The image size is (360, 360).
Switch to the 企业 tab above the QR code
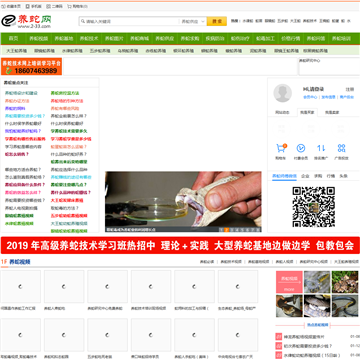click(305, 176)
